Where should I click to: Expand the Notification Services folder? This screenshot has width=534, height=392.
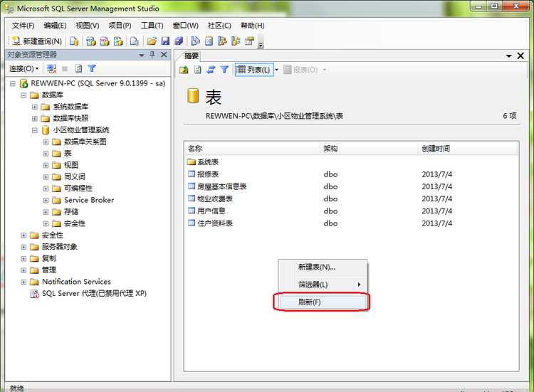pyautogui.click(x=23, y=282)
